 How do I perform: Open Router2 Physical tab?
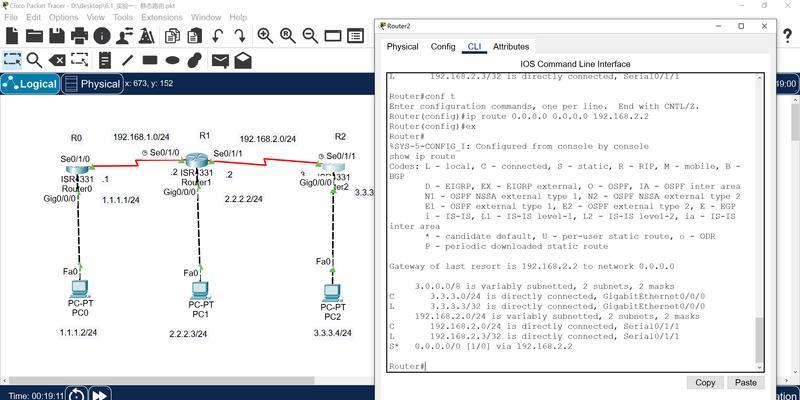point(403,46)
